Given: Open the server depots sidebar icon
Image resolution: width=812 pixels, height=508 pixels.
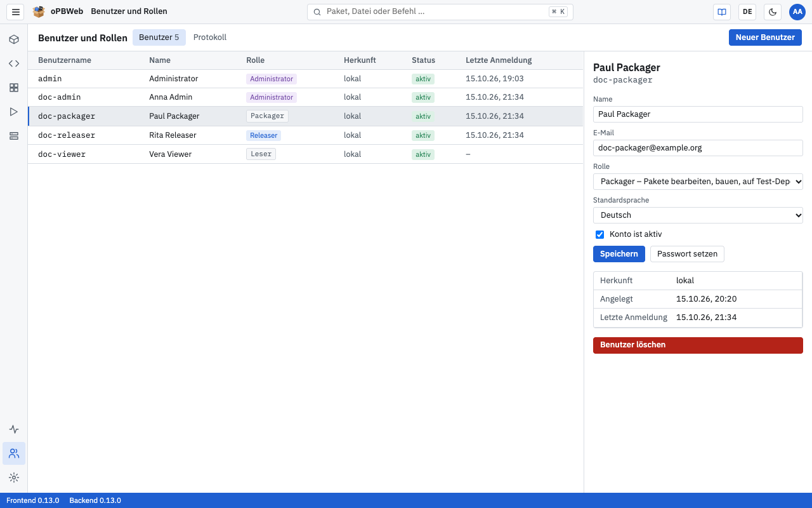Looking at the screenshot, I should click(14, 136).
